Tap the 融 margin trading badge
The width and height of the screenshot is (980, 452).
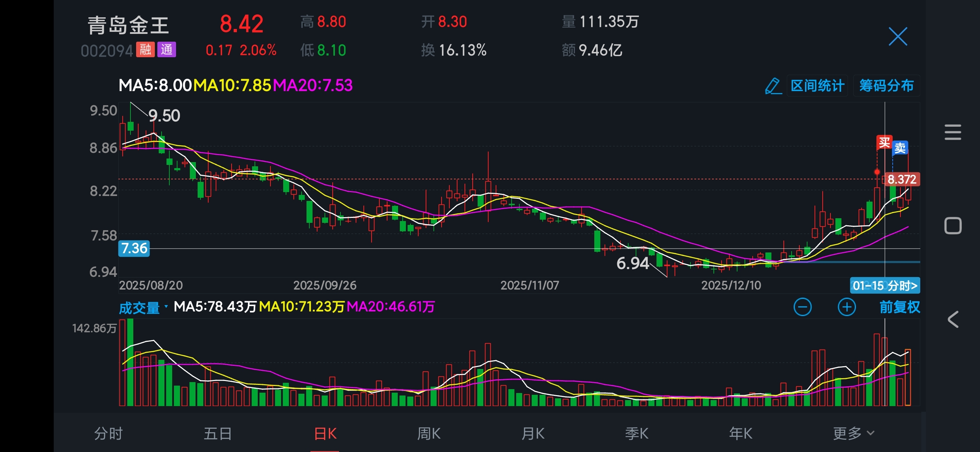pyautogui.click(x=145, y=49)
